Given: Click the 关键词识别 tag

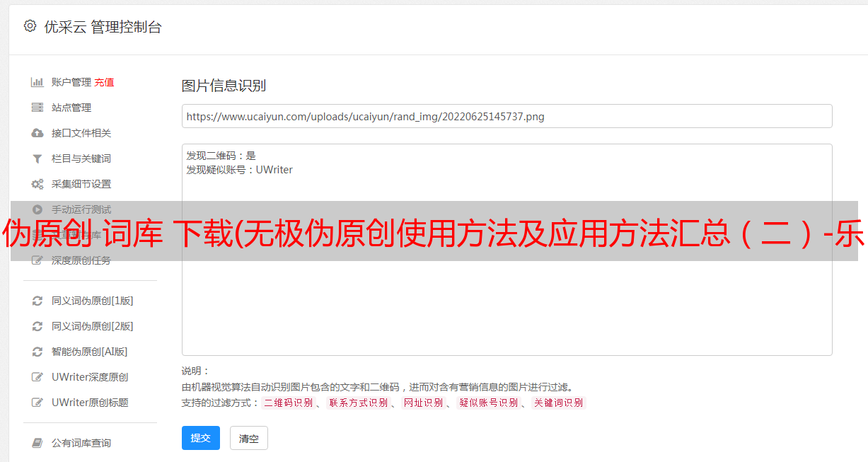Looking at the screenshot, I should (559, 403).
